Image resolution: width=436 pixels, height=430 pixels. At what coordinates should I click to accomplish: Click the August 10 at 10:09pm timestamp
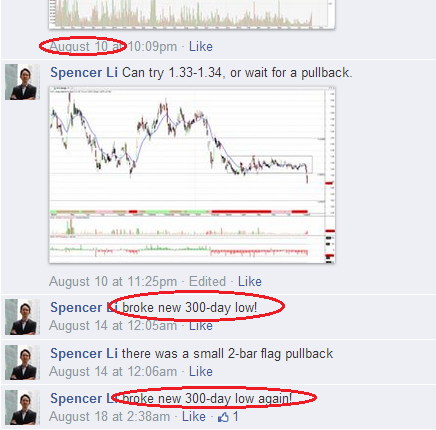point(113,46)
